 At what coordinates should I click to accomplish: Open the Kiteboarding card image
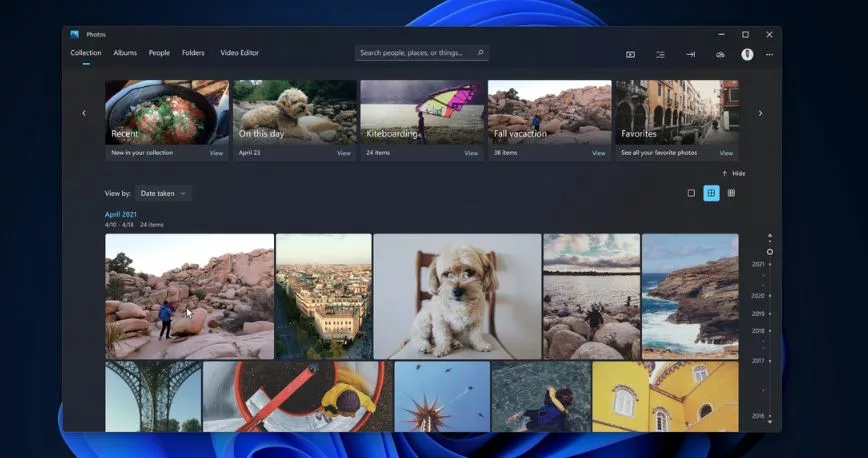coord(422,112)
